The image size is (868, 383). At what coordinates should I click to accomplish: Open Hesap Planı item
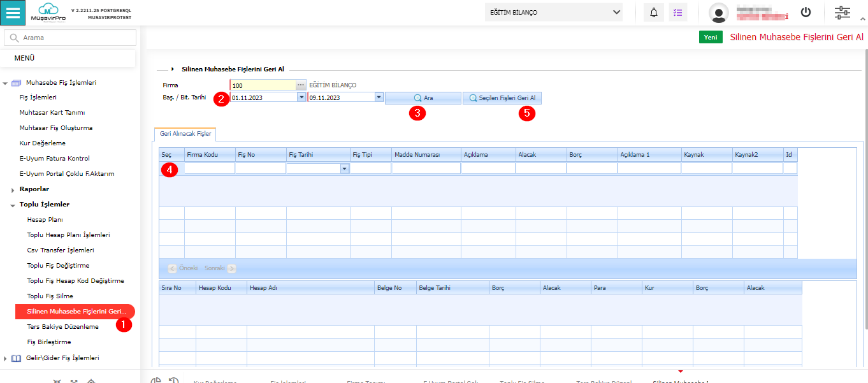click(45, 220)
